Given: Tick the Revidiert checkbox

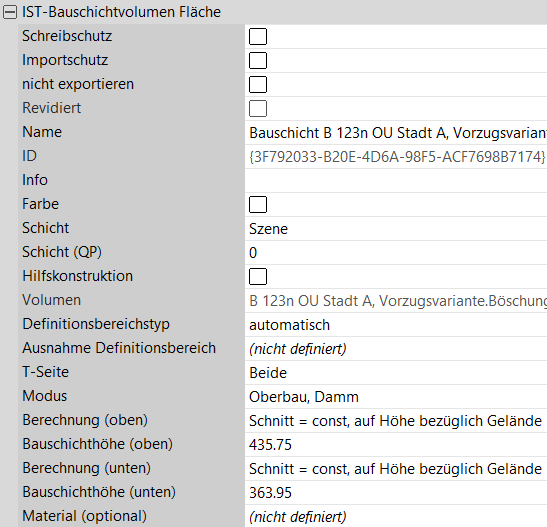Looking at the screenshot, I should [258, 108].
